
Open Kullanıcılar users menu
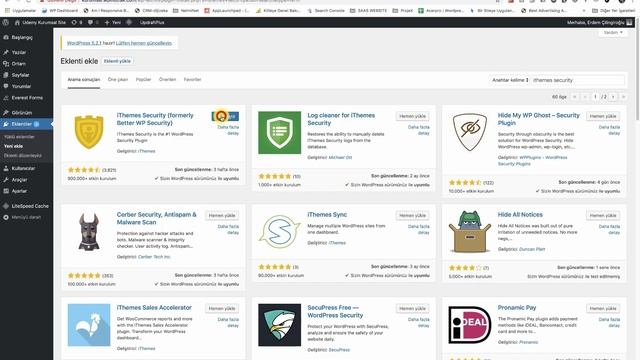(x=23, y=168)
